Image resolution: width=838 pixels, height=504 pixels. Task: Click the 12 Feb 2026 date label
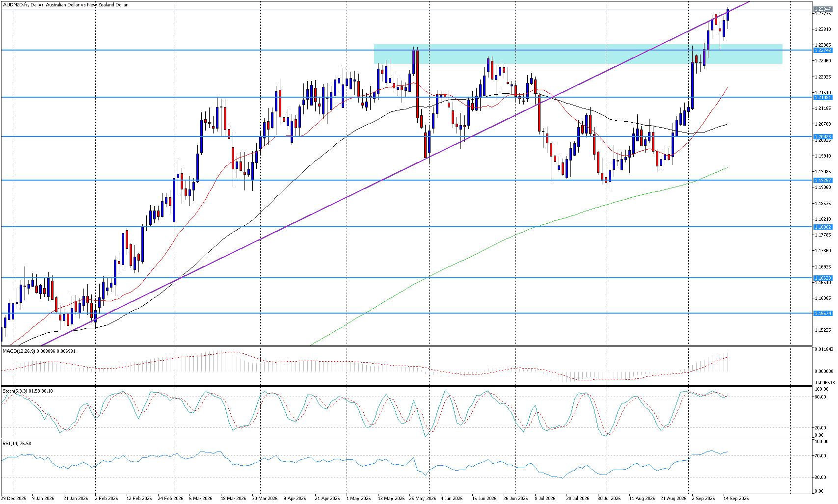tap(139, 499)
